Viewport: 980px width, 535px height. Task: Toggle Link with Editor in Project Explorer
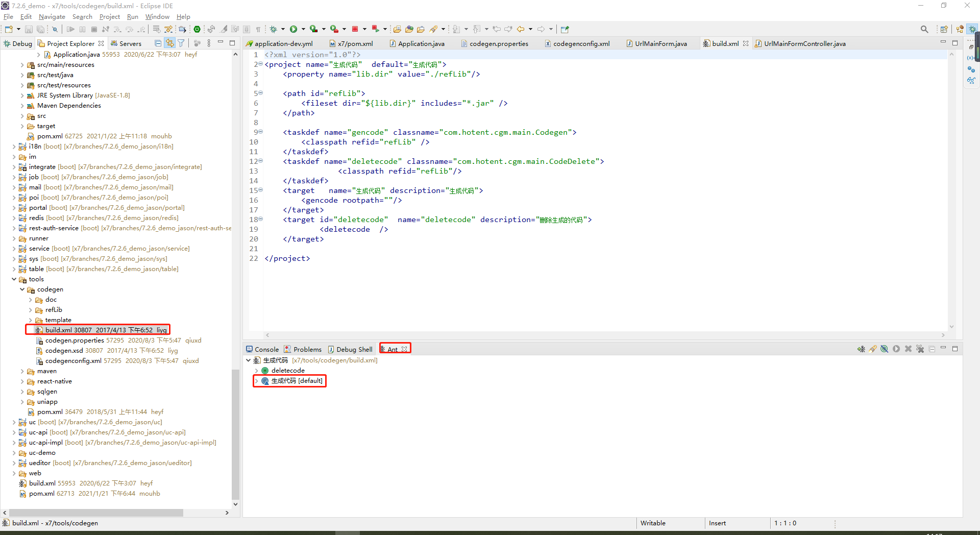click(x=169, y=43)
